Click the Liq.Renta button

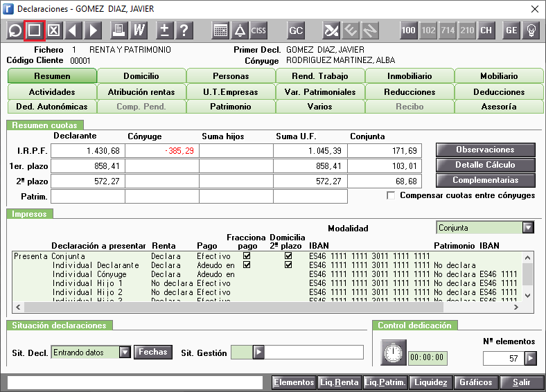[x=340, y=382]
